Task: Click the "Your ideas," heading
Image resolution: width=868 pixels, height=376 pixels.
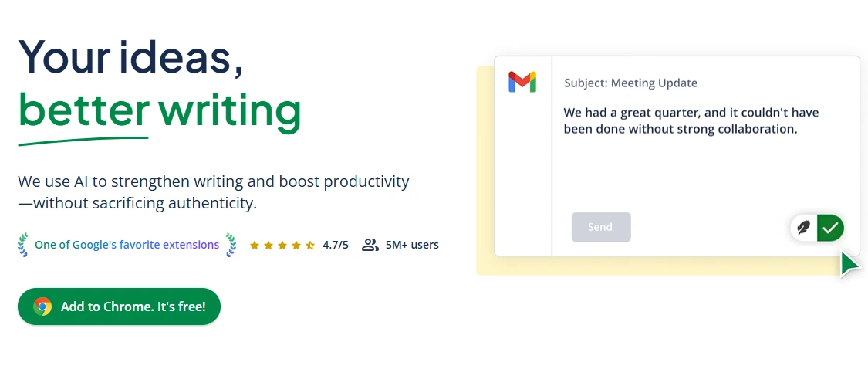Action: click(x=131, y=56)
